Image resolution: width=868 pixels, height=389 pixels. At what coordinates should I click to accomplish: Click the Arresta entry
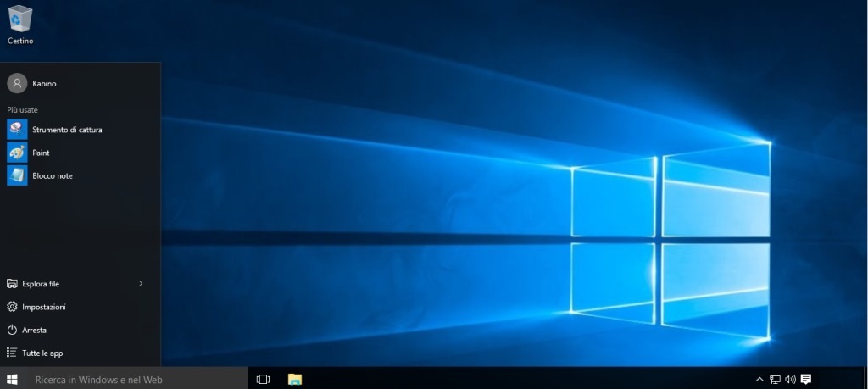click(x=34, y=331)
